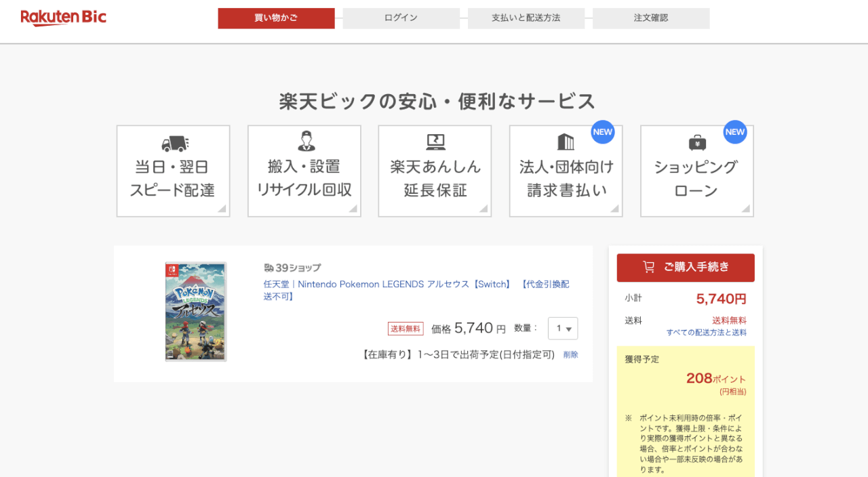This screenshot has height=477, width=868.
Task: Click the Pokemon LEGENDS game cover thumbnail
Action: pyautogui.click(x=196, y=312)
